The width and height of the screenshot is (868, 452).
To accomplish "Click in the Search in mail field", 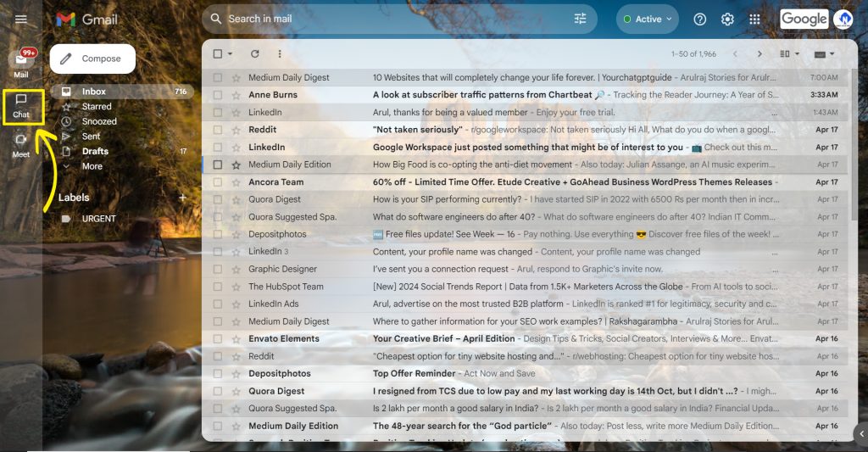I will coord(398,19).
